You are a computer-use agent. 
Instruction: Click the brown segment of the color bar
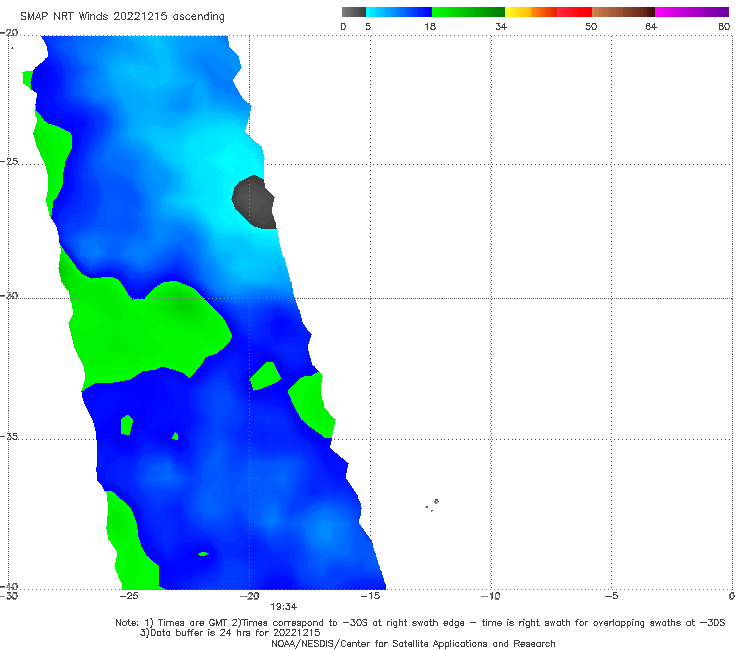[x=623, y=12]
